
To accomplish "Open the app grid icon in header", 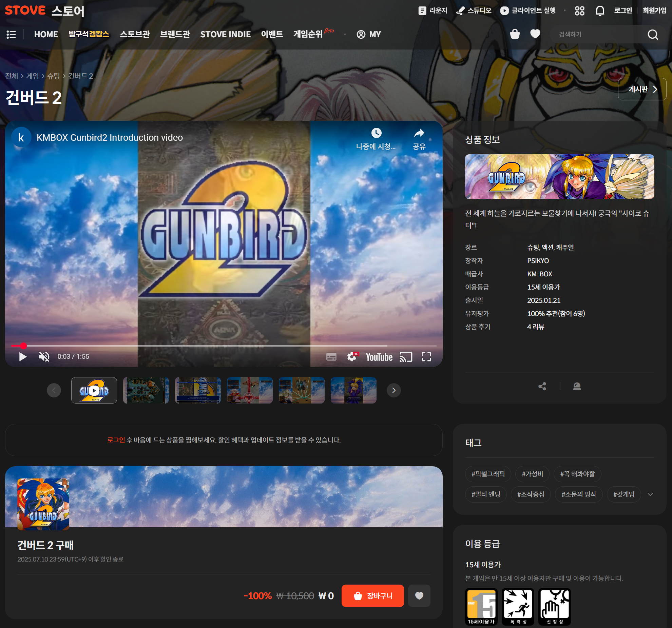I will pos(580,11).
